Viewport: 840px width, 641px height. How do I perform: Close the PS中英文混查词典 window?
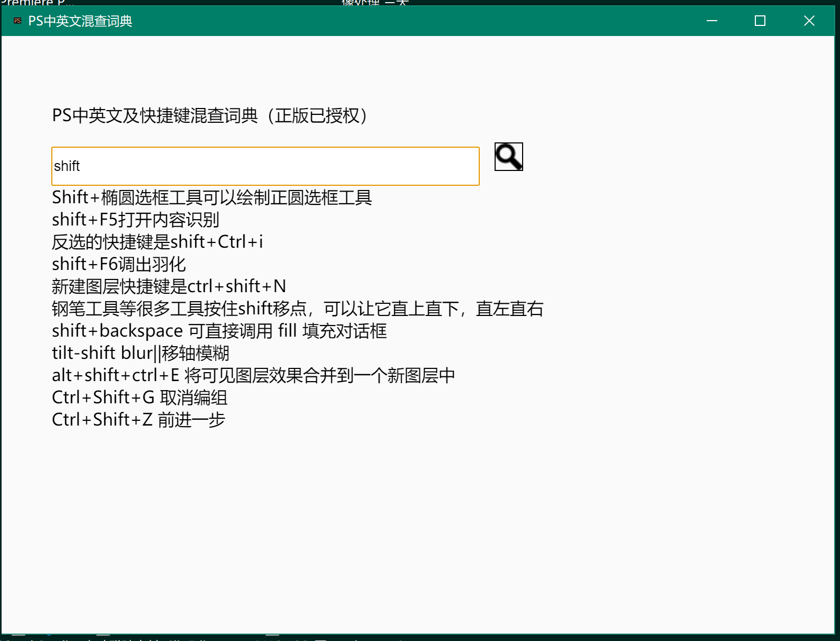tap(809, 21)
